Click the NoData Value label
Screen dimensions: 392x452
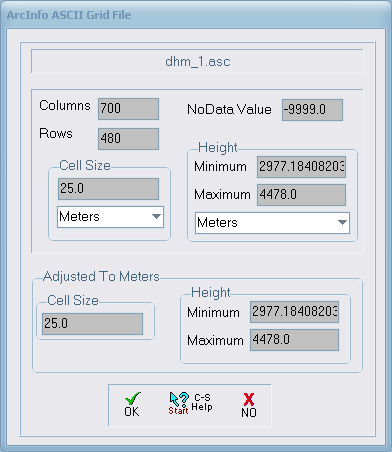229,109
